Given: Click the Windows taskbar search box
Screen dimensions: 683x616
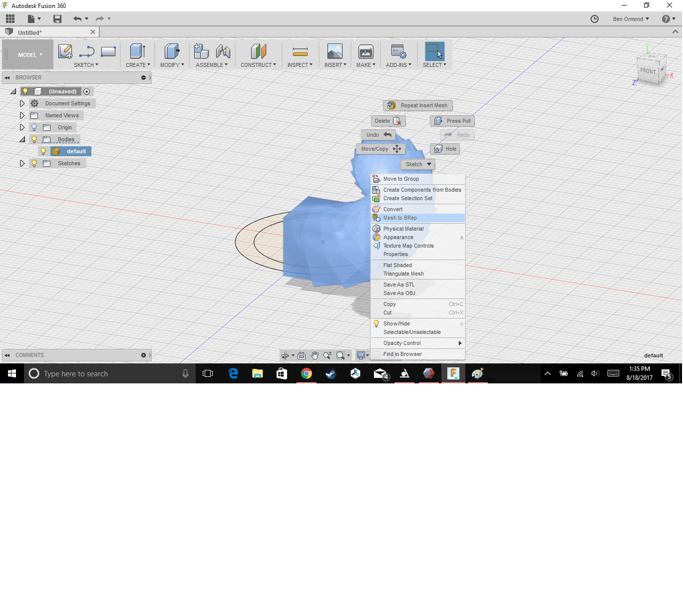Looking at the screenshot, I should [x=109, y=373].
